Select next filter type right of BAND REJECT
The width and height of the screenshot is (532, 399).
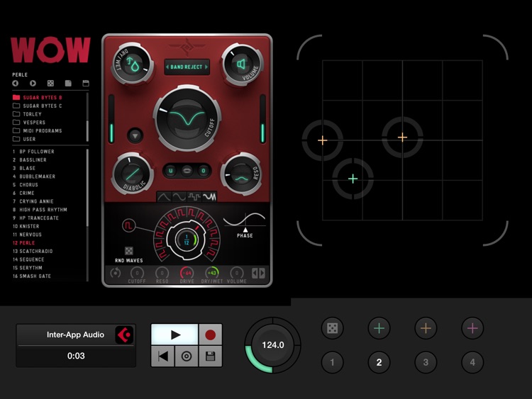206,67
